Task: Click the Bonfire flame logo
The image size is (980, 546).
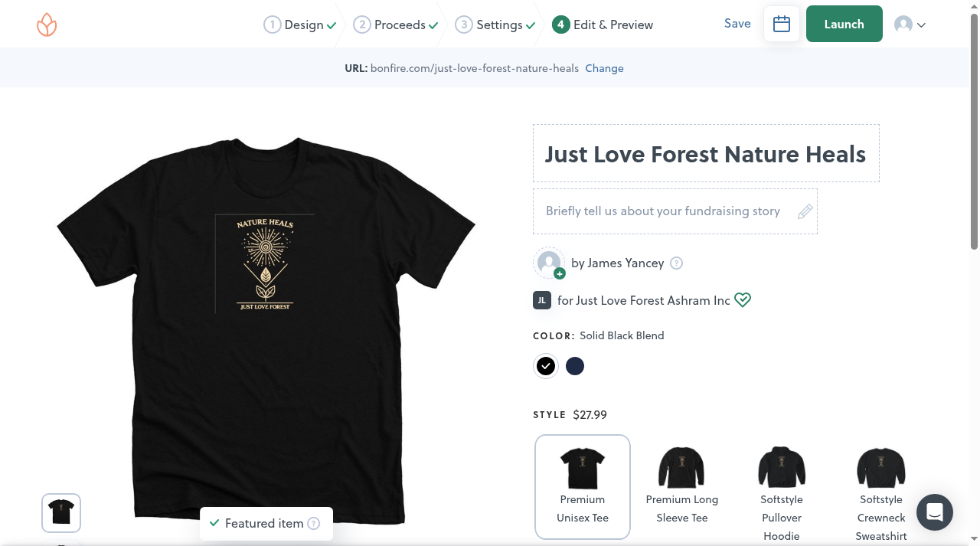Action: [x=47, y=25]
